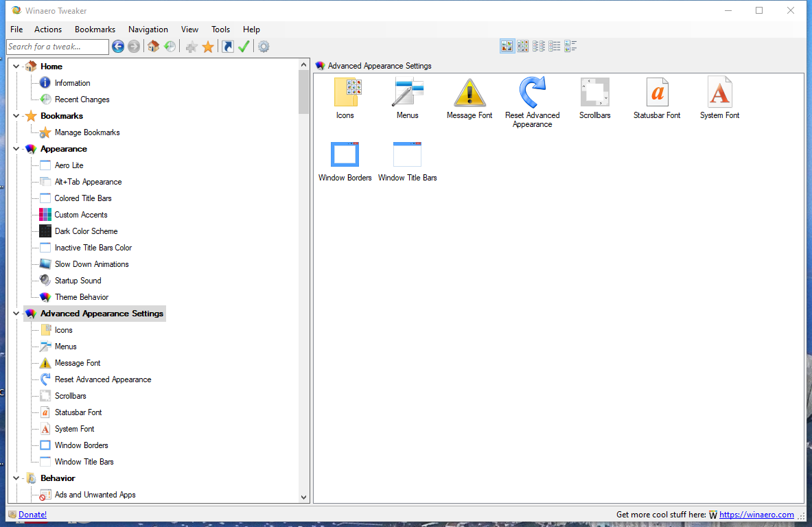The image size is (812, 527).
Task: Select Startup Sound in the tree
Action: (x=78, y=281)
